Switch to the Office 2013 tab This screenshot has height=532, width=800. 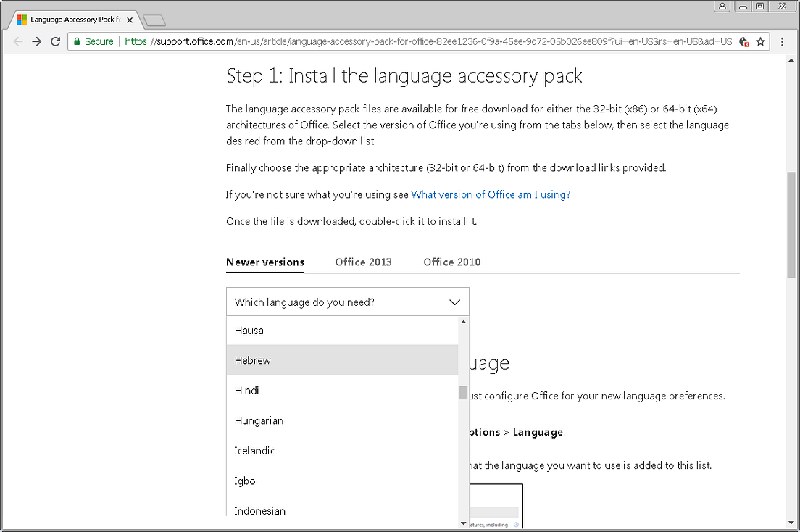pos(363,262)
